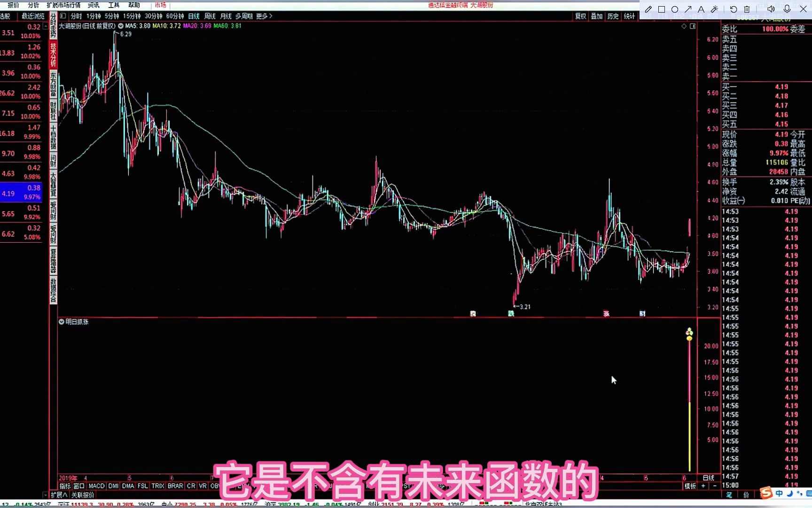Select the rectangle annotation tool

click(x=662, y=9)
